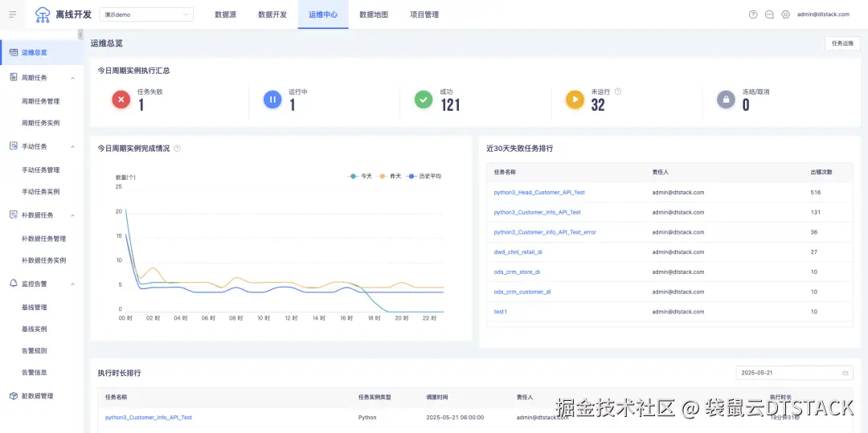The height and width of the screenshot is (433, 868).
Task: Toggle the 昨天 legend series
Action: coord(389,176)
